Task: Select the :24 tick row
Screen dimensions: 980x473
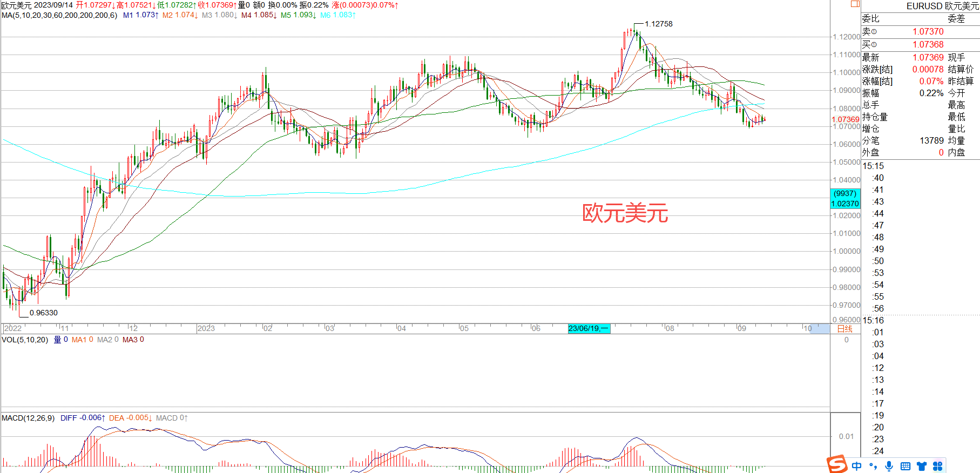Action: pyautogui.click(x=878, y=451)
